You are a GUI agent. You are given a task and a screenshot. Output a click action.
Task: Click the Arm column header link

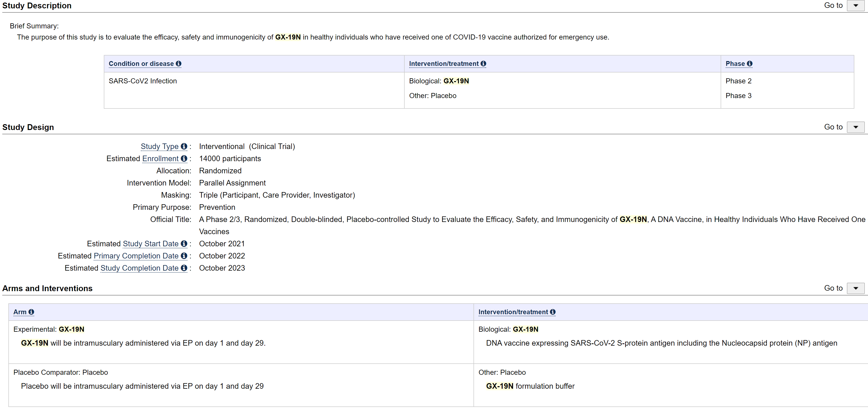click(x=20, y=312)
